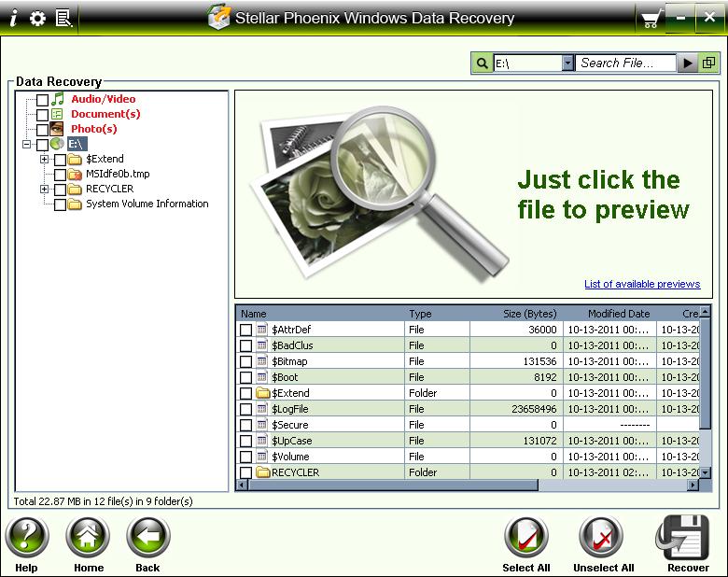
Task: Click in the Search File input field
Action: (x=625, y=63)
